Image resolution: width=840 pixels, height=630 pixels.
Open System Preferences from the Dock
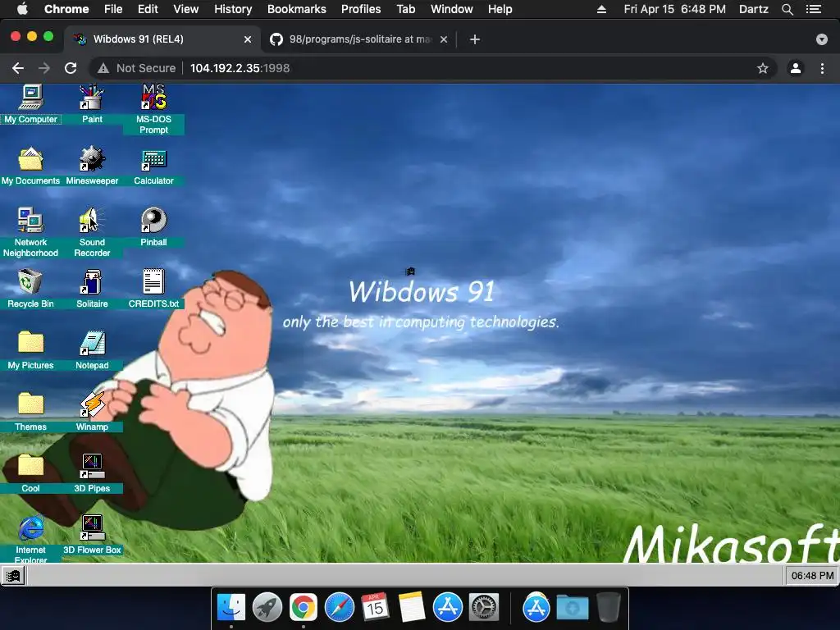(484, 607)
